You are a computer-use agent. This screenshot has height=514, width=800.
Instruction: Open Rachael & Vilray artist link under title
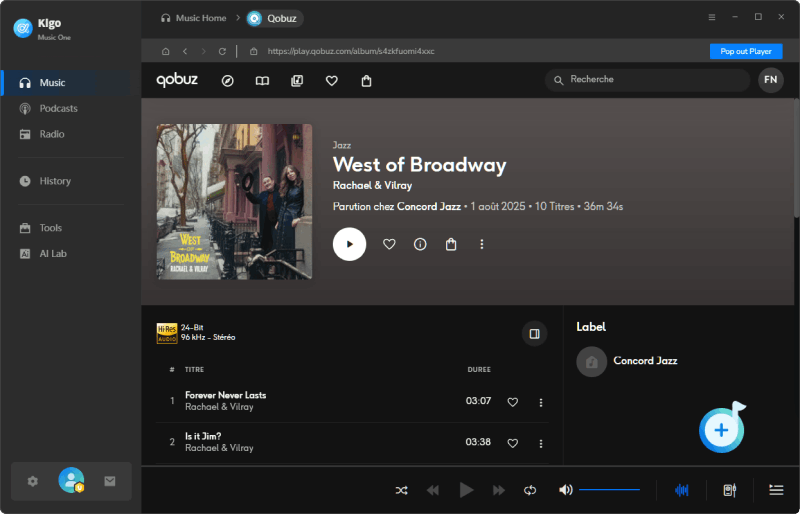[x=372, y=185]
